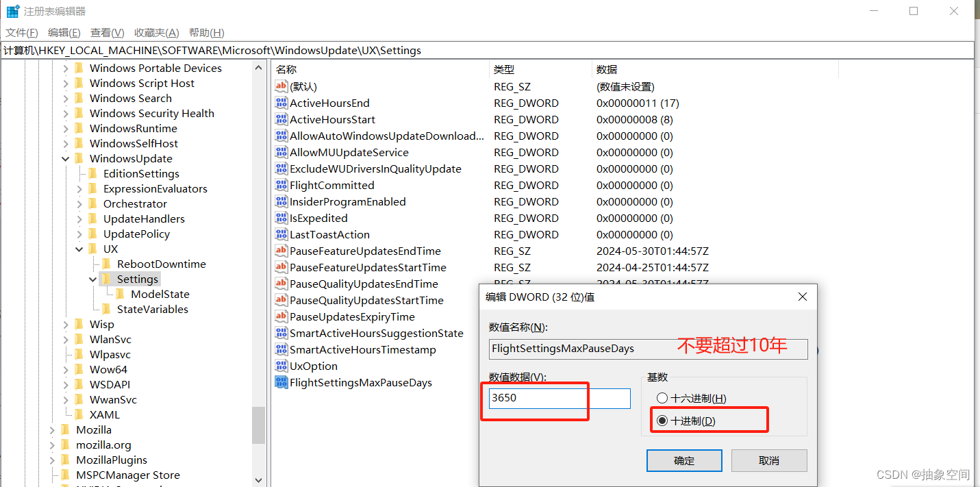Click the 取消 button in dialog

[x=769, y=460]
